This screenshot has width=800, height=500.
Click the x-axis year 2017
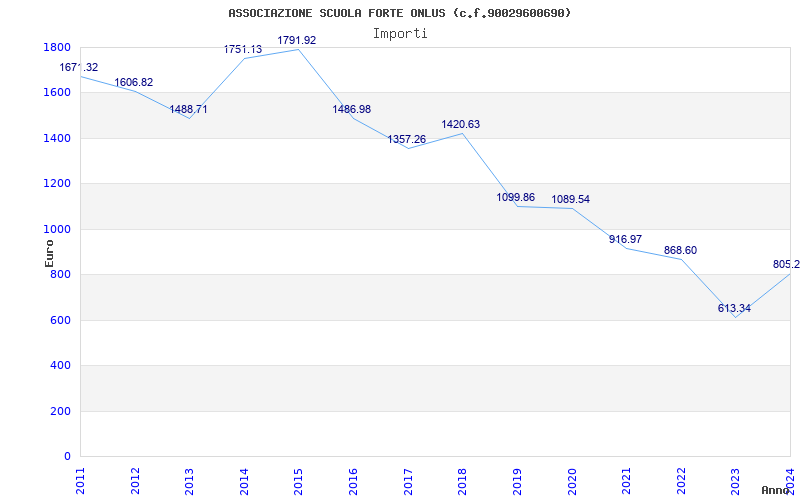(408, 481)
